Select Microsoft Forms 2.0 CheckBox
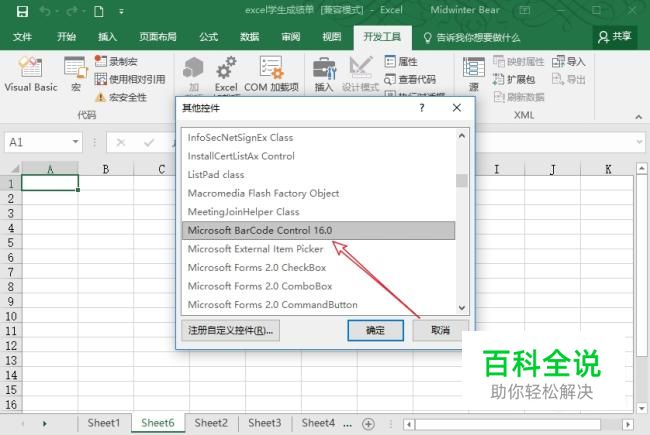The width and height of the screenshot is (650, 435). (x=318, y=267)
